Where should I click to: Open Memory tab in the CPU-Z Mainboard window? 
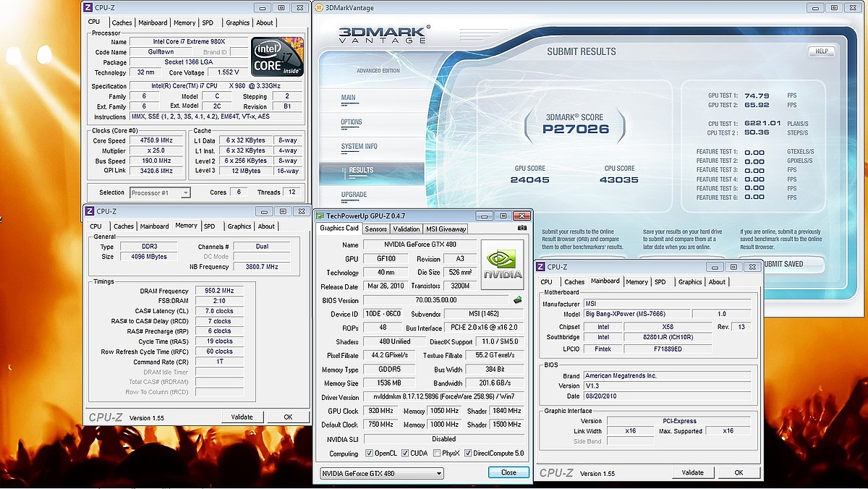point(637,282)
